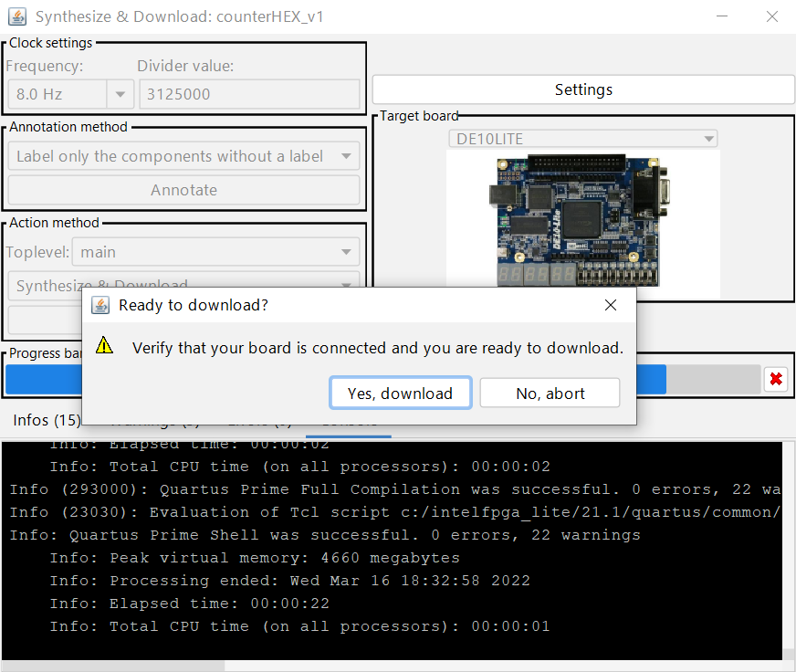Open the Settings button

tap(583, 89)
